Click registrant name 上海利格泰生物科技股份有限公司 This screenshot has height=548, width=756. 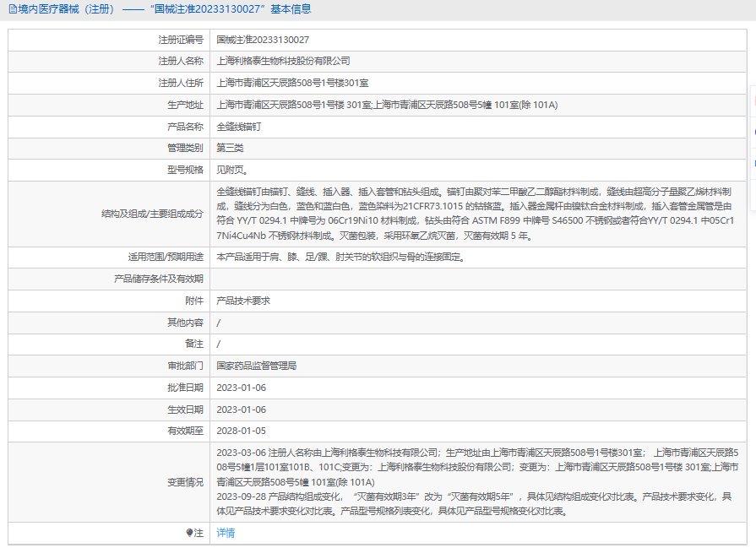(283, 61)
